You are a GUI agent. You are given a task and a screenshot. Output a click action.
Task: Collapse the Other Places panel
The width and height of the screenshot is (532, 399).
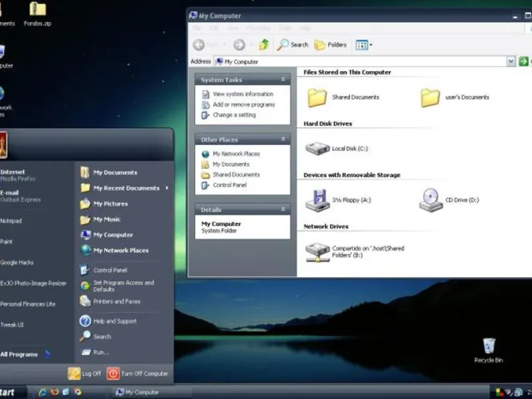coord(283,139)
